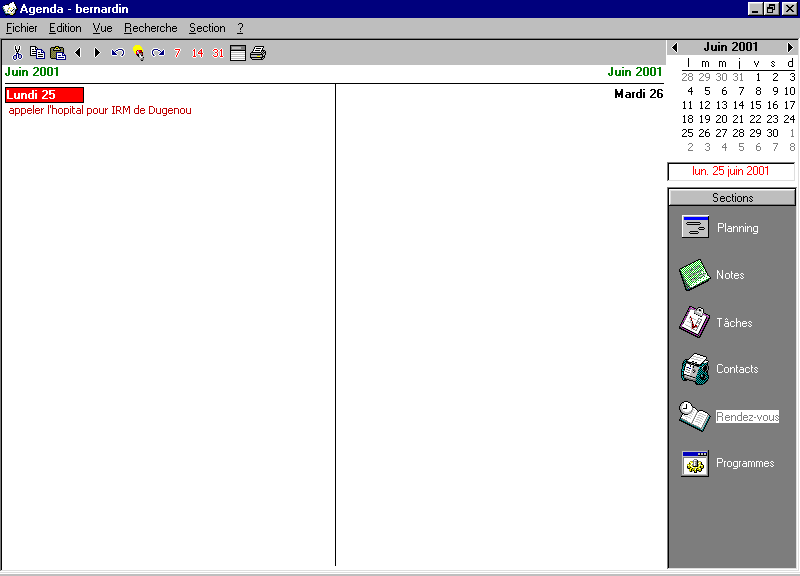Click the printer icon
Viewport: 800px width, 576px height.
(258, 53)
